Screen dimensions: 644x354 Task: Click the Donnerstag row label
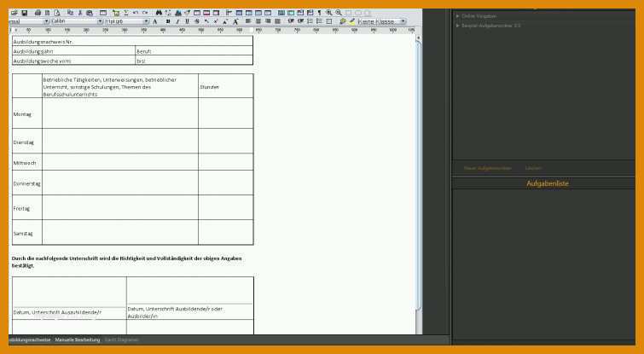coord(26,184)
